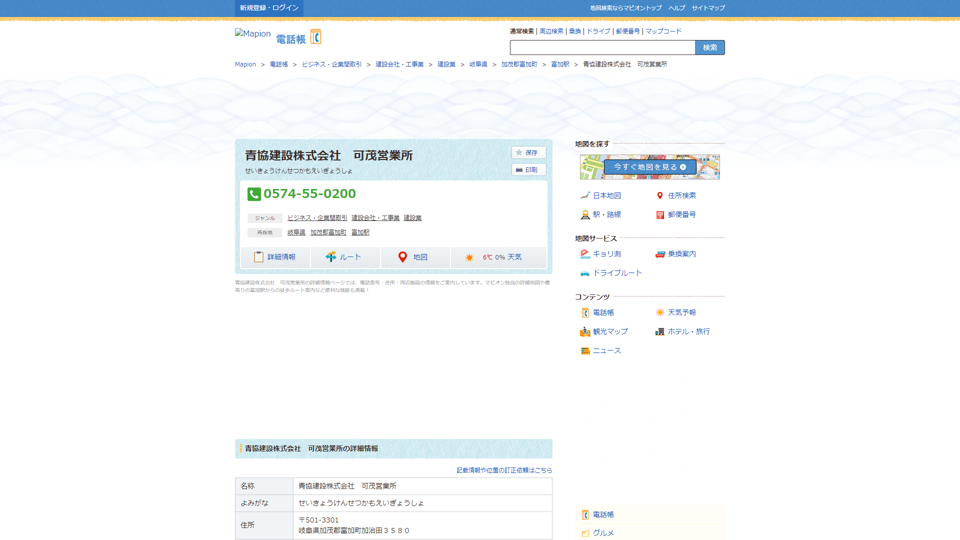This screenshot has height=540, width=960.
Task: Open the 地図 map tab with pin
Action: point(414,257)
